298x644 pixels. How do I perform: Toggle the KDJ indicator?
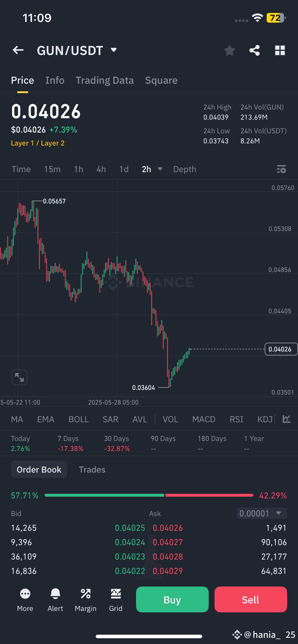coord(265,419)
